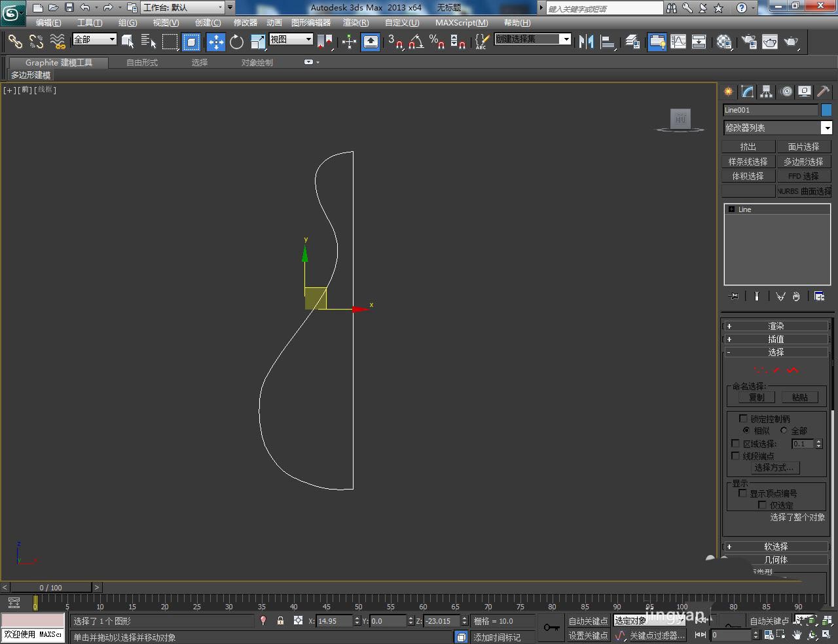Open the 修改器 menu
This screenshot has width=838, height=644.
point(245,23)
